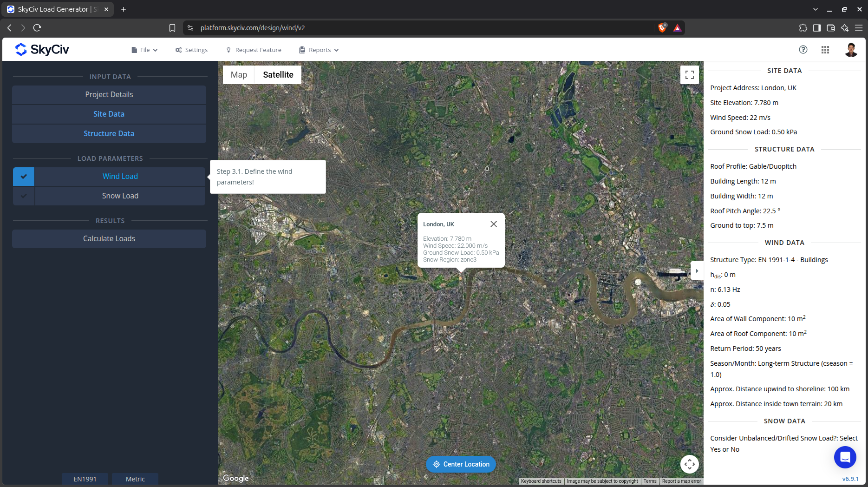Expand the File dropdown menu

click(144, 50)
